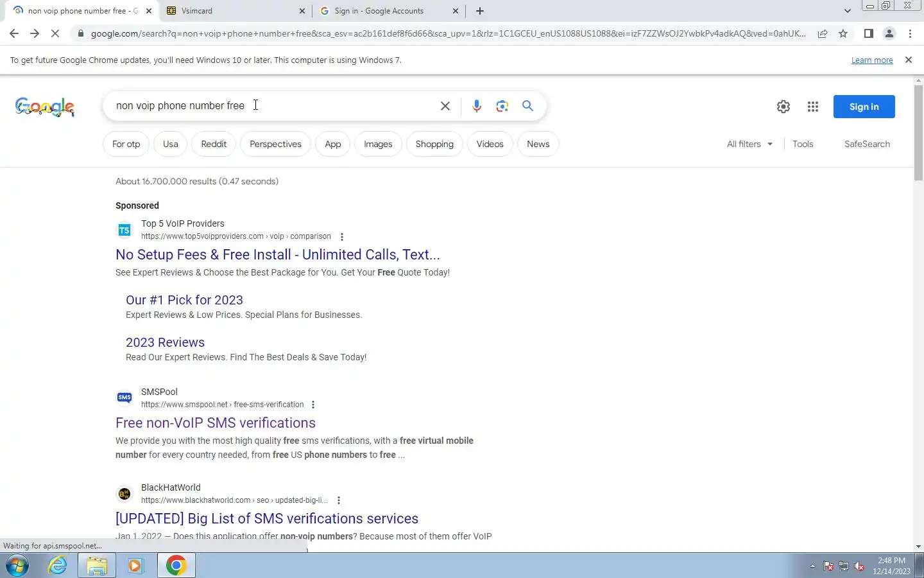This screenshot has height=578, width=924.
Task: Show News results
Action: pyautogui.click(x=538, y=144)
